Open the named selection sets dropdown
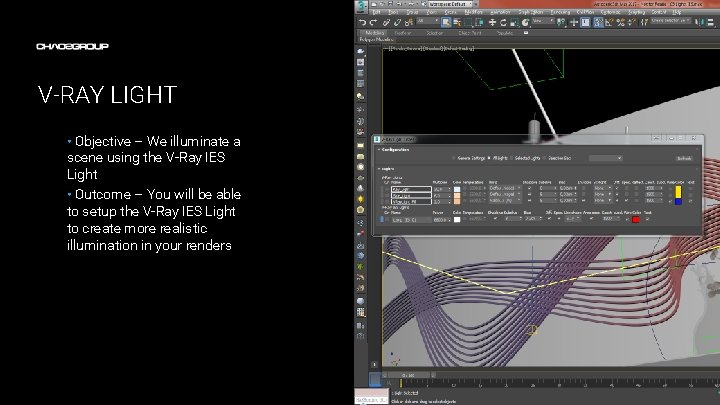 coord(670,22)
